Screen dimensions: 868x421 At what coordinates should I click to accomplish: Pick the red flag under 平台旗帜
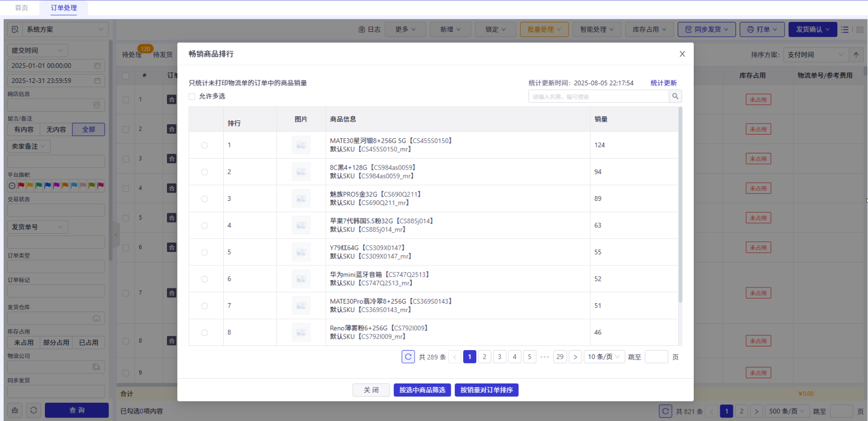pyautogui.click(x=21, y=186)
